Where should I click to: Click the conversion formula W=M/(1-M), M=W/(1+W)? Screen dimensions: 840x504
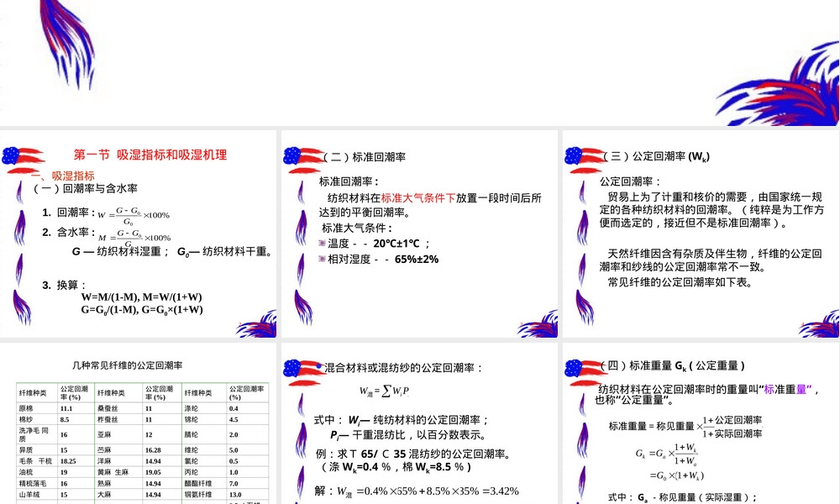click(x=141, y=297)
